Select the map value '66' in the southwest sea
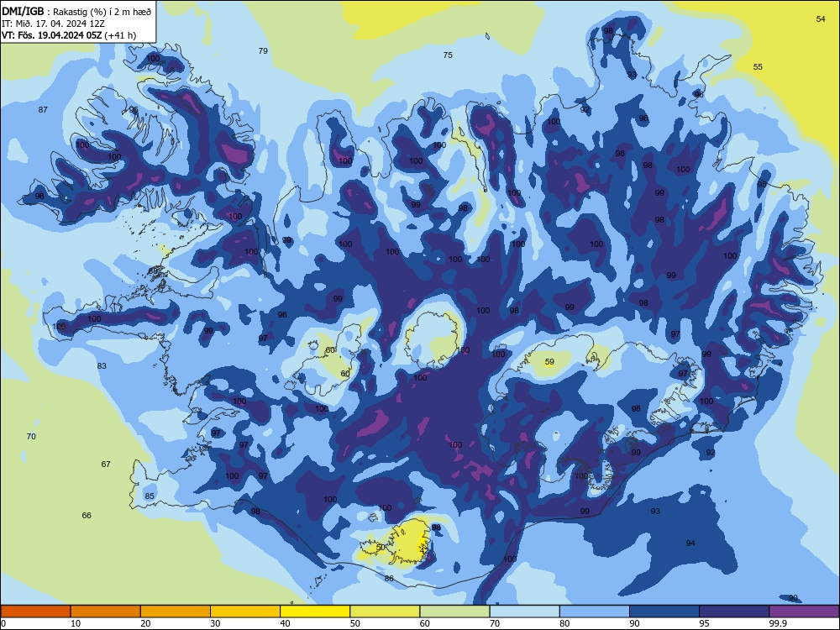Screen dimensions: 840x630 click(87, 516)
